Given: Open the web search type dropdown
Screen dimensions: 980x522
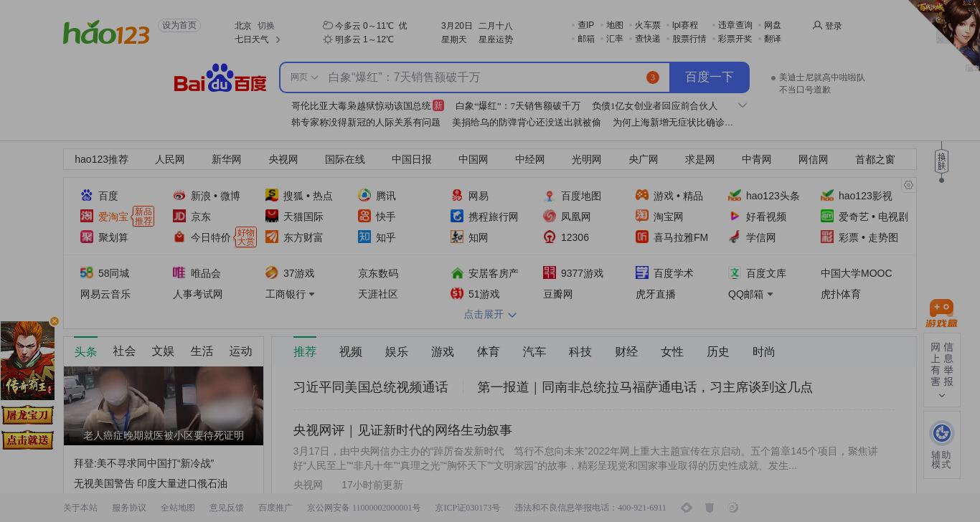Looking at the screenshot, I should click(x=304, y=77).
